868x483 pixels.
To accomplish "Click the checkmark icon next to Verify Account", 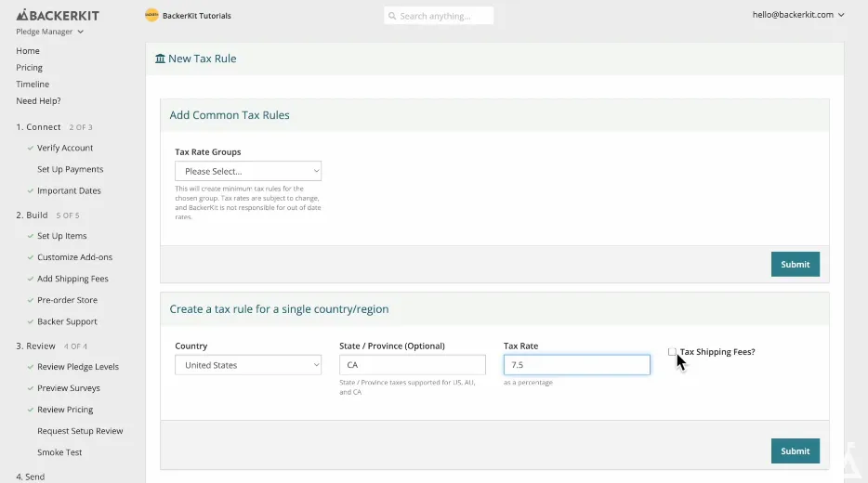I will (x=31, y=148).
